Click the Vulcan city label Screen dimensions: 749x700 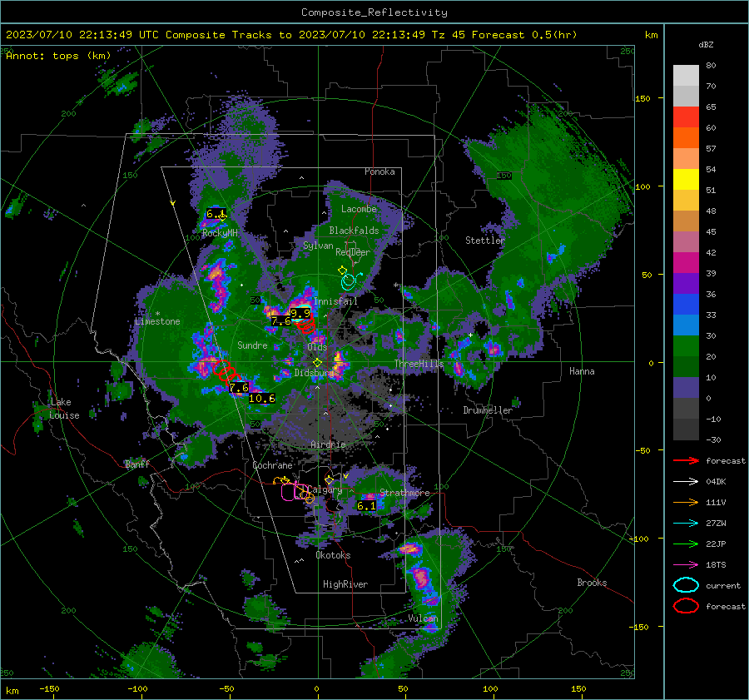[x=423, y=618]
